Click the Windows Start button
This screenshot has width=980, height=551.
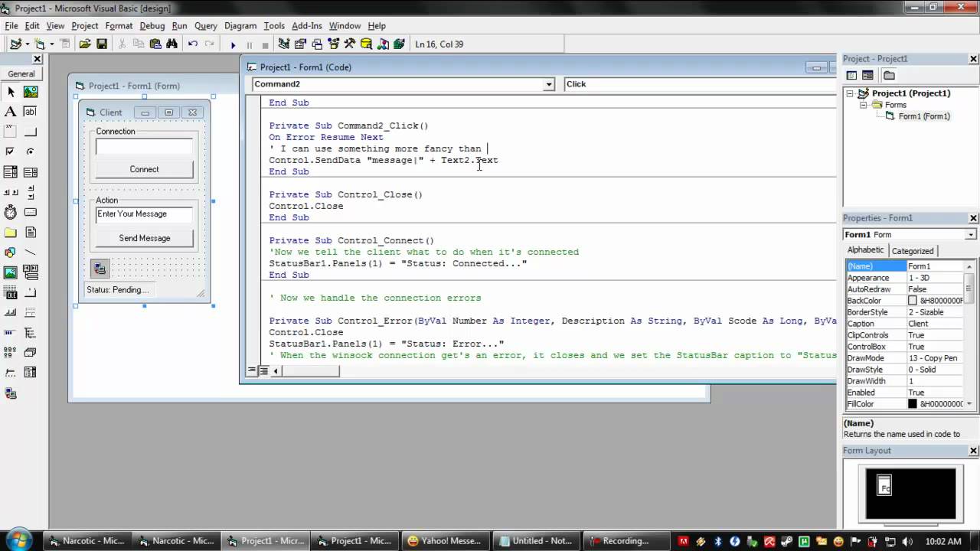coord(19,540)
